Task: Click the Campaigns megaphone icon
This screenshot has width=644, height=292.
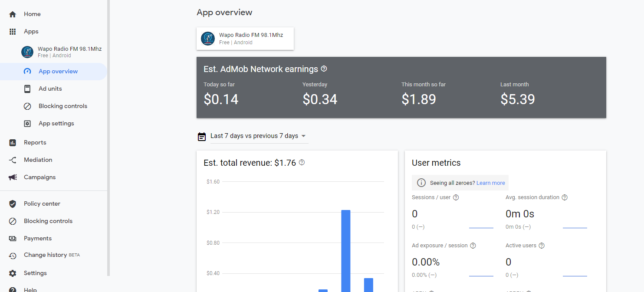Action: [x=13, y=177]
